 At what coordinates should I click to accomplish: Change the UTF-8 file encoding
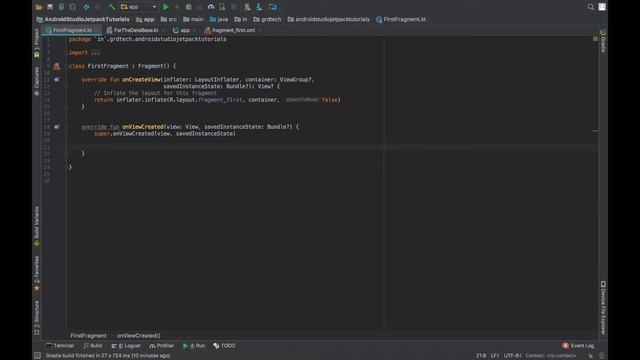512,356
